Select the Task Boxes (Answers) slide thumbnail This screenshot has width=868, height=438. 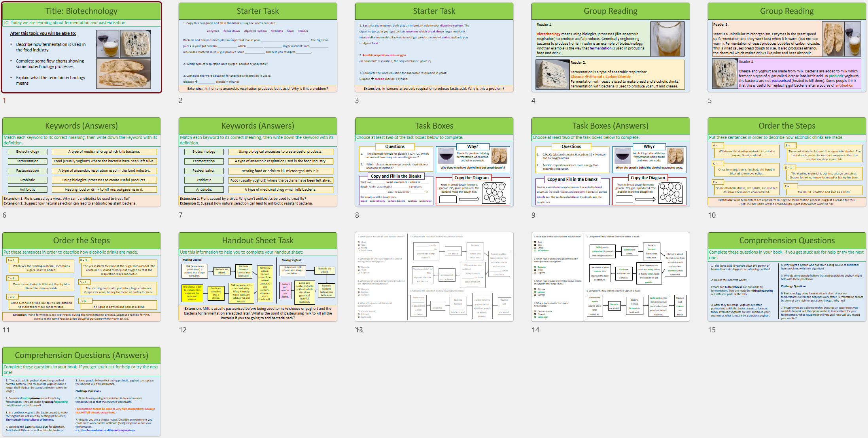(611, 162)
